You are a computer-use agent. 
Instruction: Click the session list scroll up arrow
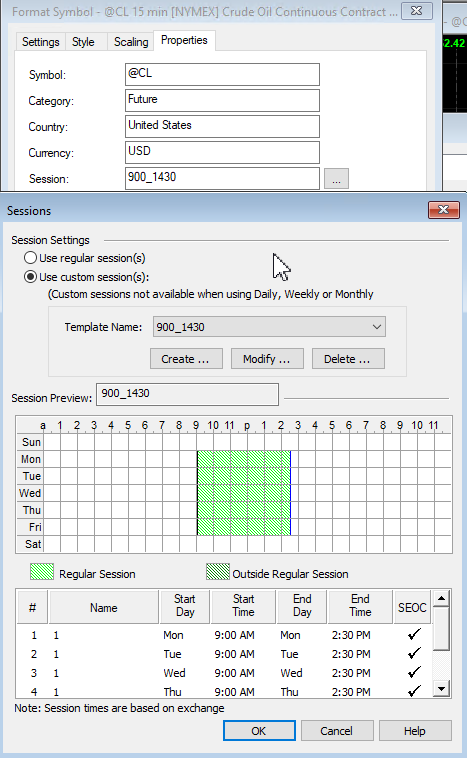(x=441, y=598)
